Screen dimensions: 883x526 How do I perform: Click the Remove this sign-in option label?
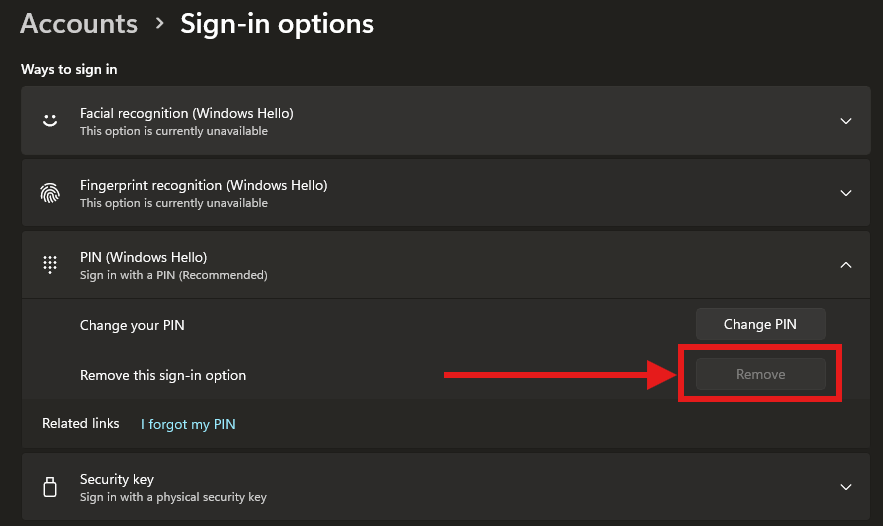coord(163,376)
